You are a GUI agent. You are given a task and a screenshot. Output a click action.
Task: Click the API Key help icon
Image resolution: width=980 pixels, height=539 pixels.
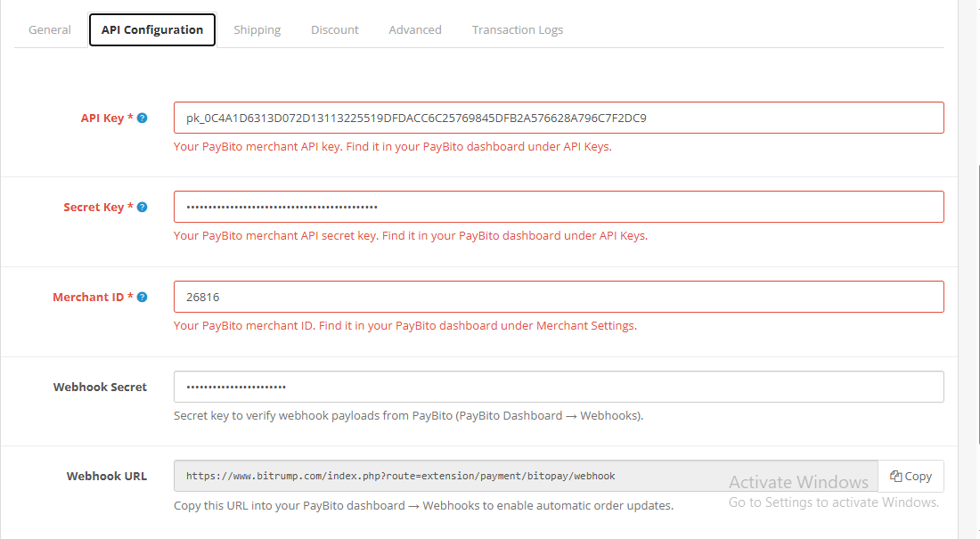pos(143,118)
